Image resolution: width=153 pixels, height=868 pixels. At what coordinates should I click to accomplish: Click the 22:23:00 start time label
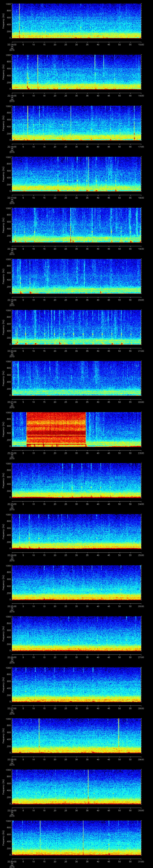12,504
